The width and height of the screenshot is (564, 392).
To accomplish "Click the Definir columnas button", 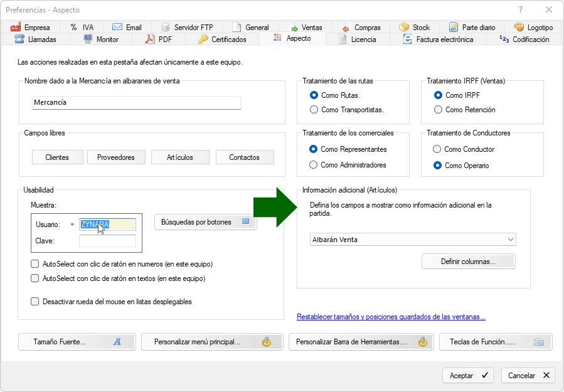I will coord(468,261).
